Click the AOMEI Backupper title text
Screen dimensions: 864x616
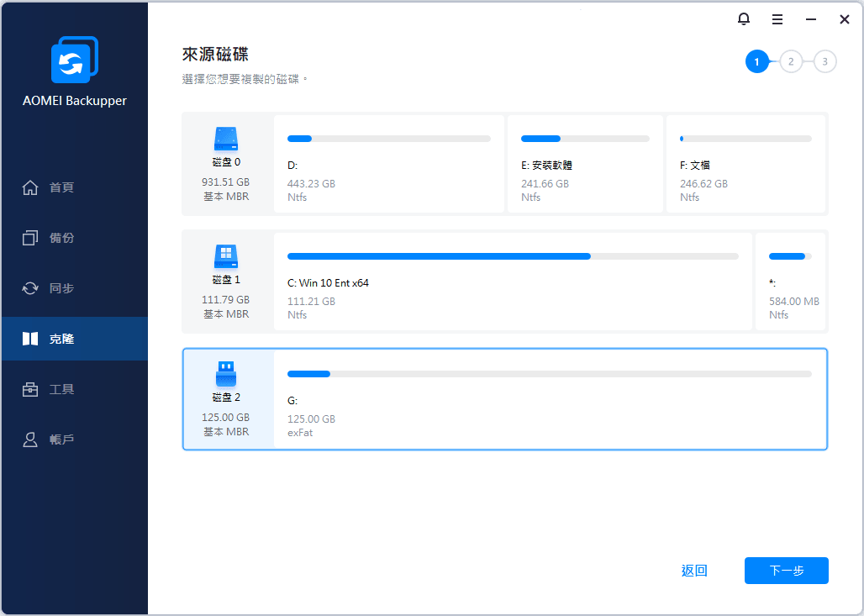click(x=75, y=101)
